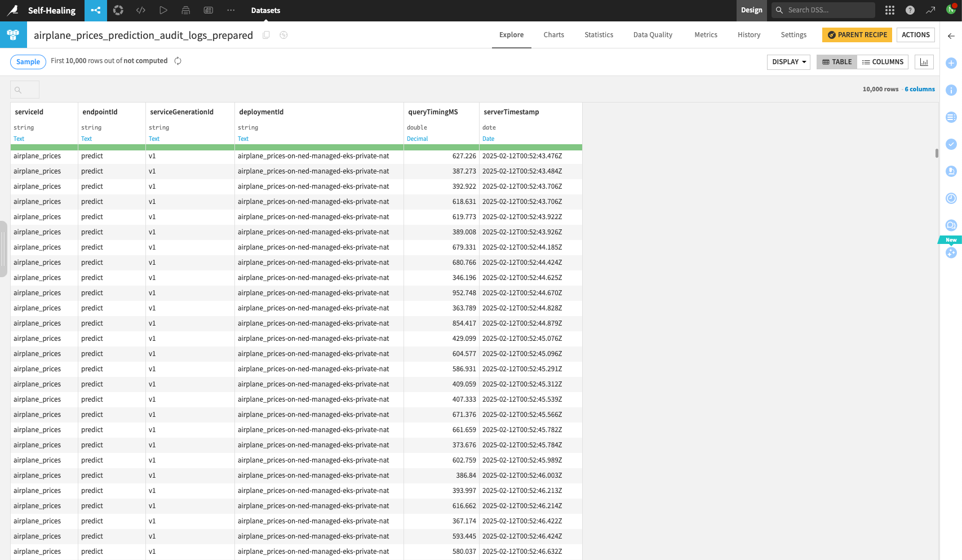Open the AI assistant sparkles icon marked New

point(951,252)
